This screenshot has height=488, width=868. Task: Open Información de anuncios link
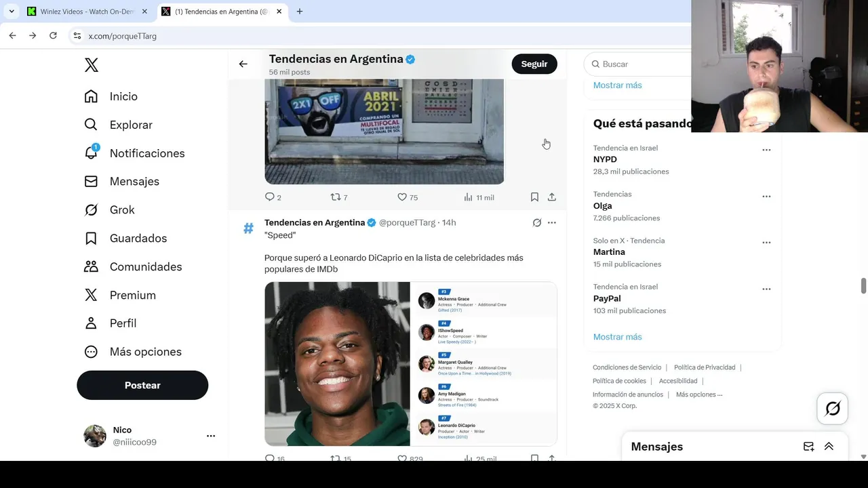point(628,394)
